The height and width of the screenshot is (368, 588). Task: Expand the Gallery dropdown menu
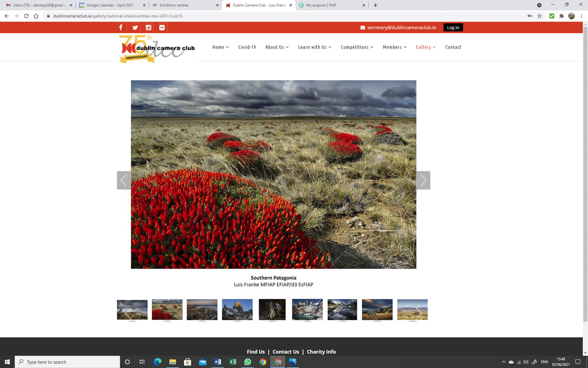click(x=426, y=47)
